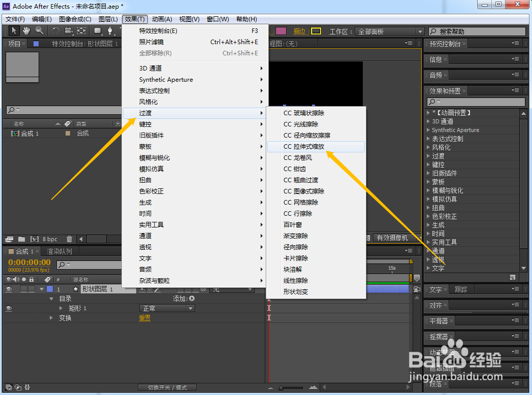Click the comp marker bin icon at timeline right
Screen dimensions: 532x395
pos(417,278)
